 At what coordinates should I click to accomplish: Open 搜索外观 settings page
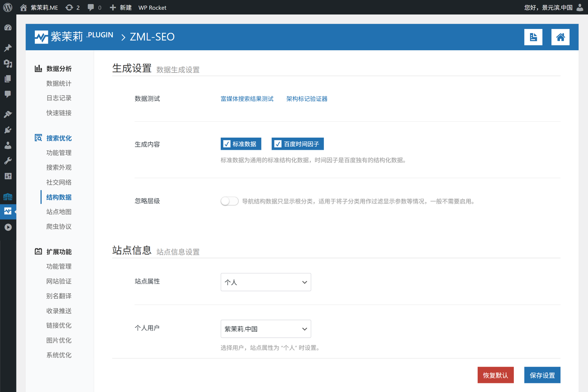pyautogui.click(x=59, y=167)
